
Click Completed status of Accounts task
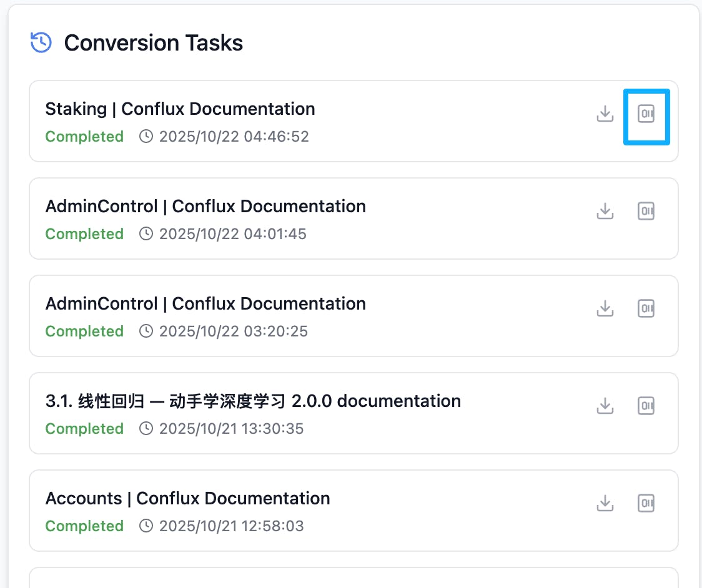(x=84, y=526)
